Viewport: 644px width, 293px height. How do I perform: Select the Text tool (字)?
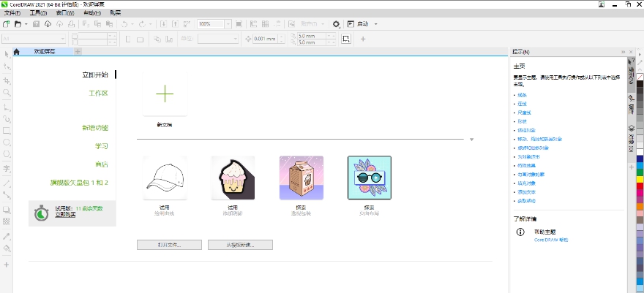[7, 169]
